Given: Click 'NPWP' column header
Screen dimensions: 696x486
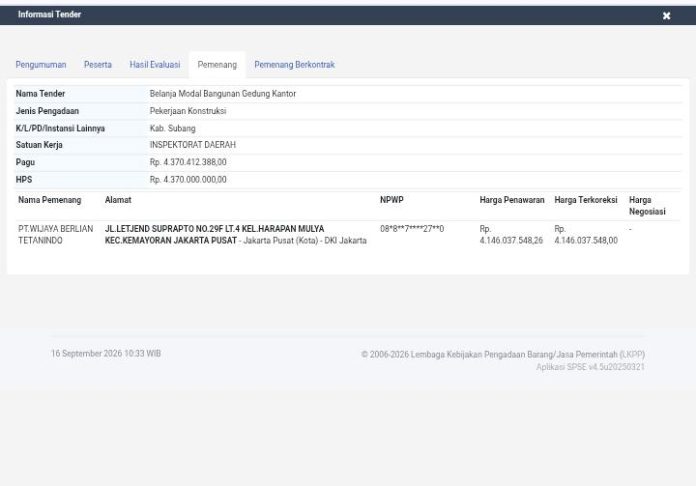Looking at the screenshot, I should point(392,200).
